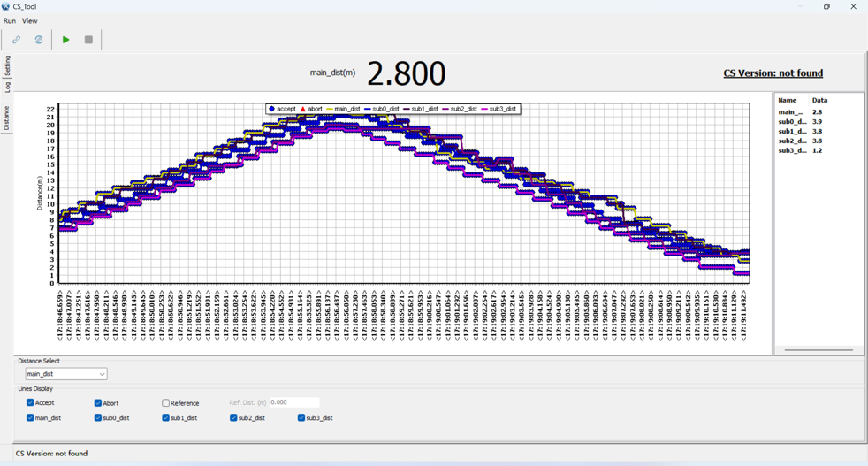Toggle the sub3_dist line checkbox

pyautogui.click(x=301, y=417)
